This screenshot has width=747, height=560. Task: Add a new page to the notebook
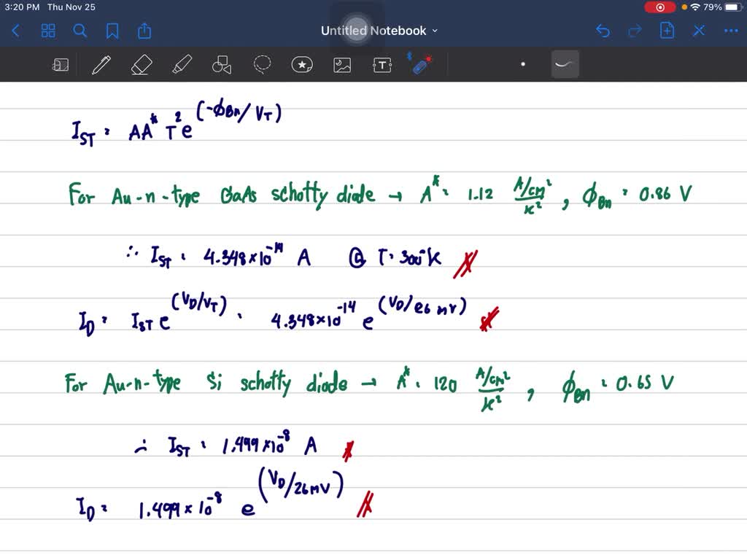[x=667, y=31]
